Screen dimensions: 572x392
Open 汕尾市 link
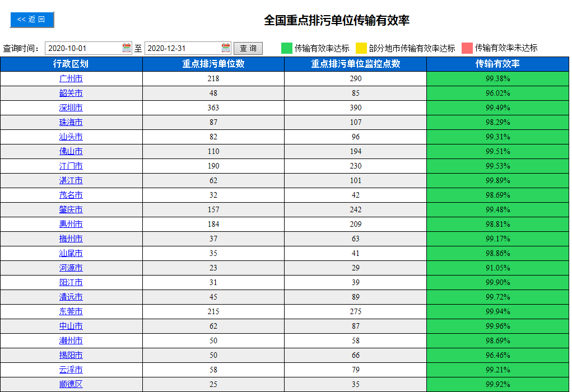(71, 254)
